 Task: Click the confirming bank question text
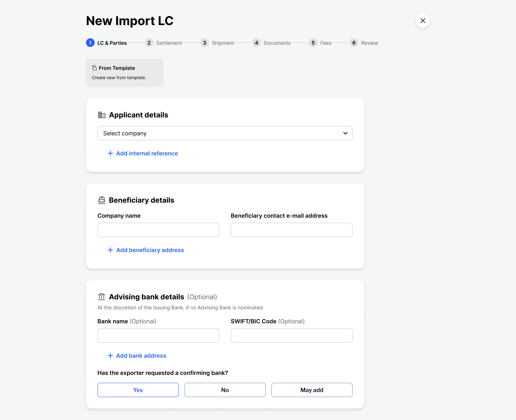tap(163, 373)
